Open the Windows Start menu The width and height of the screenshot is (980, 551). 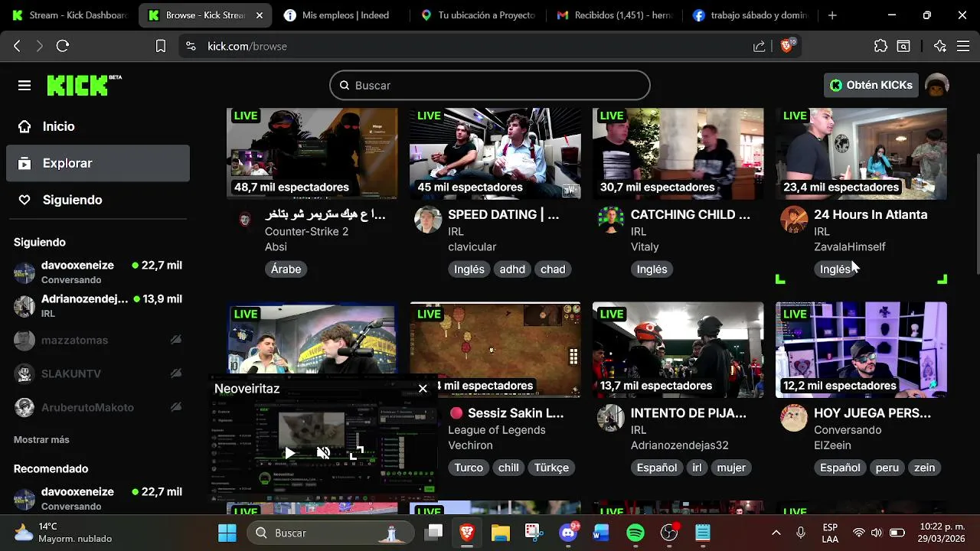[227, 533]
